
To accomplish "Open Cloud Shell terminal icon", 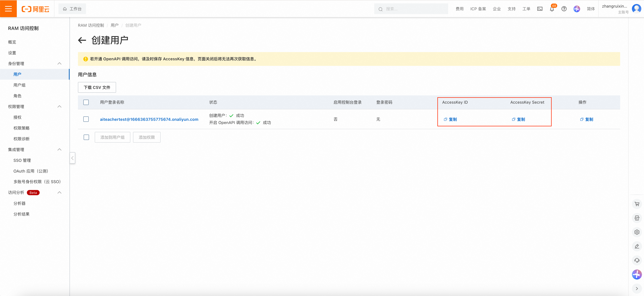I will [540, 9].
